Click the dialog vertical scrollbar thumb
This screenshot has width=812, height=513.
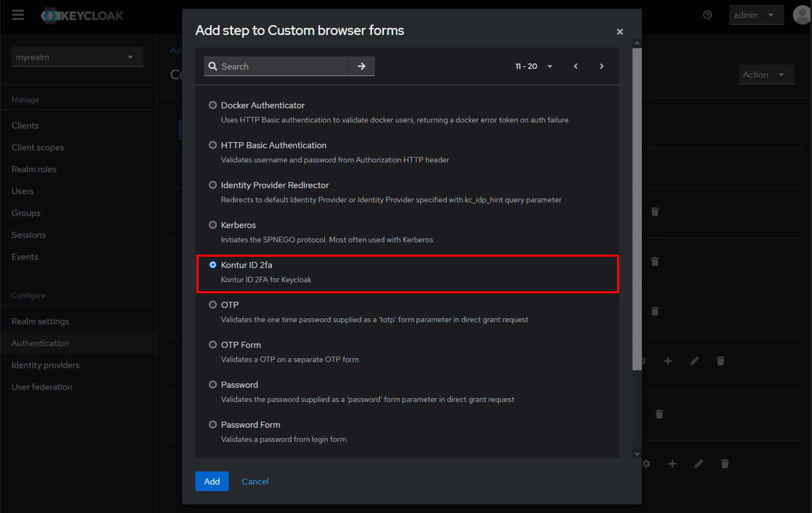(637, 209)
